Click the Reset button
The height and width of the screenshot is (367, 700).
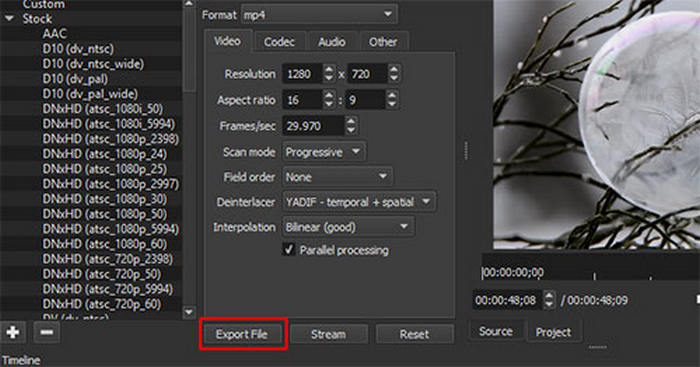coord(414,334)
